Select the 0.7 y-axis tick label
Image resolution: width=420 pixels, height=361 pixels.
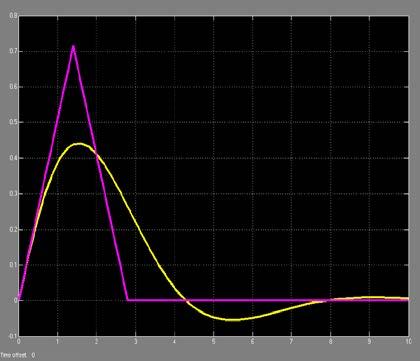coord(13,51)
